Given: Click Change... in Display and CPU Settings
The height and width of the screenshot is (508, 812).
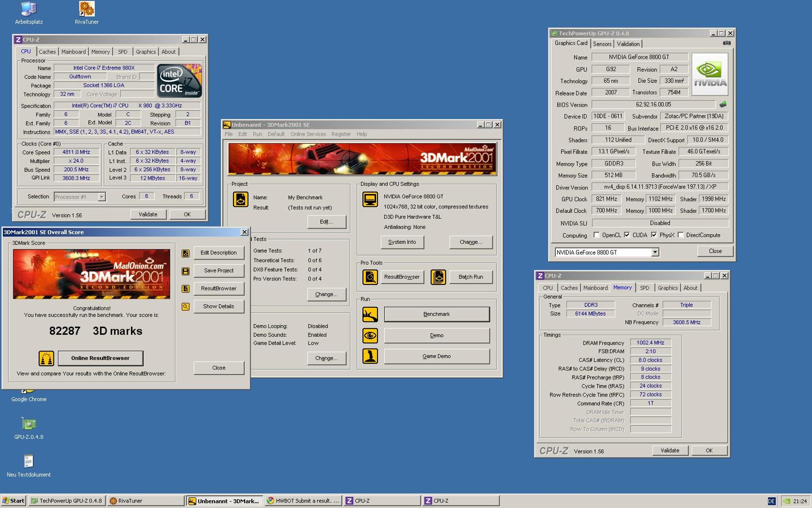Looking at the screenshot, I should (471, 242).
